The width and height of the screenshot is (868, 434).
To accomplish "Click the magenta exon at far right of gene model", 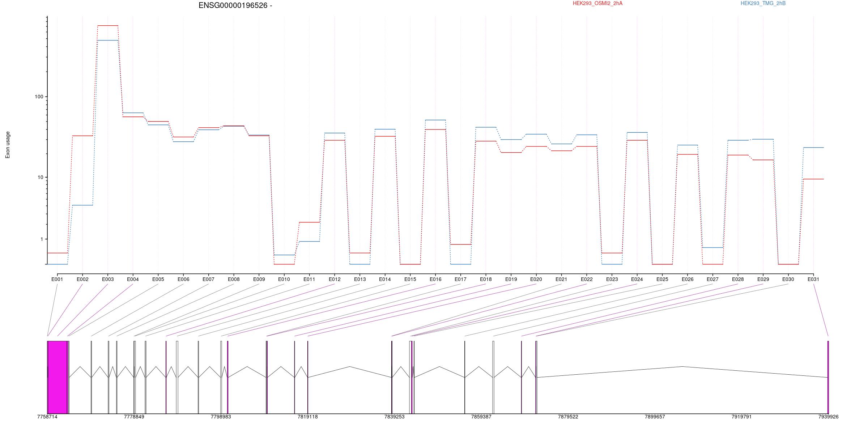I will 828,377.
